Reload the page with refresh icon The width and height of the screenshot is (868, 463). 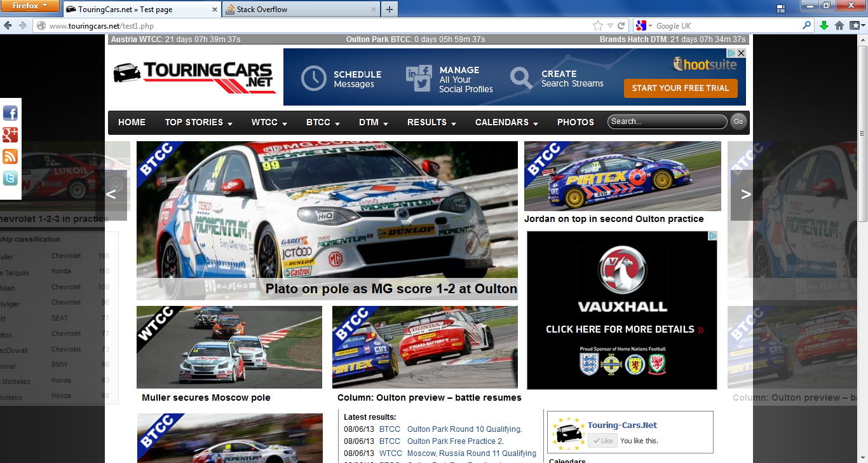click(x=621, y=25)
